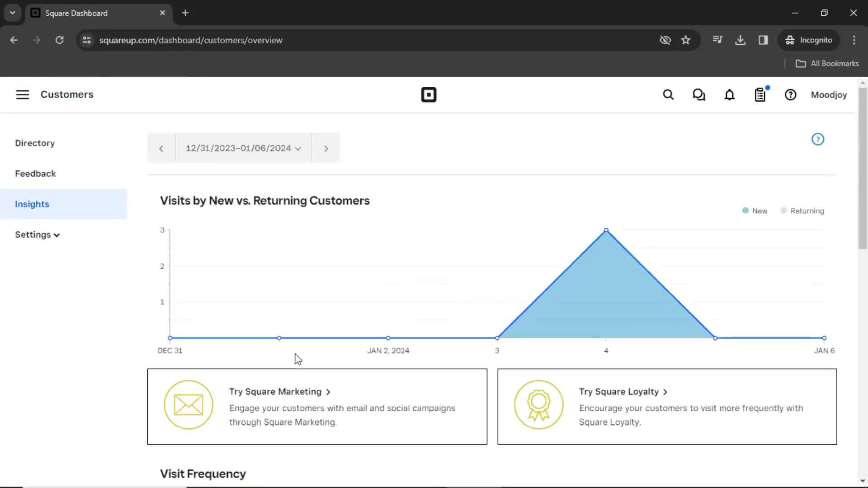
Task: Open the media control icon in the toolbar
Action: tap(717, 40)
